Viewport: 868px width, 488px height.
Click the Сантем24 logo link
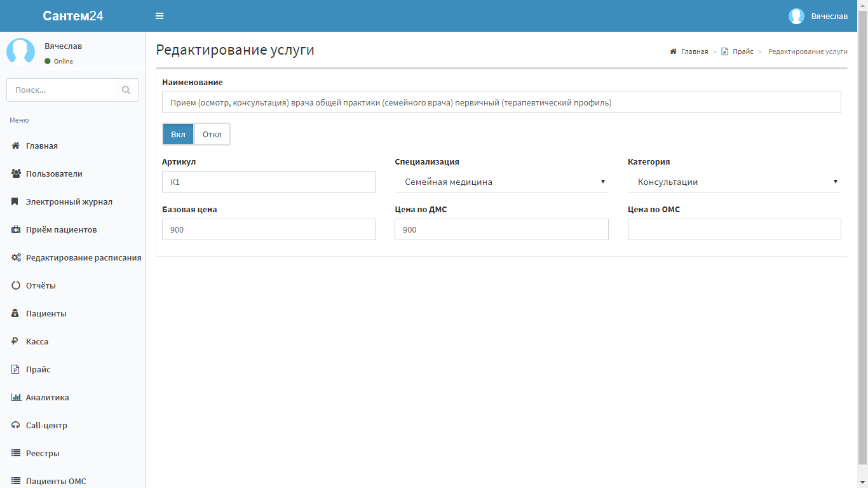[73, 16]
